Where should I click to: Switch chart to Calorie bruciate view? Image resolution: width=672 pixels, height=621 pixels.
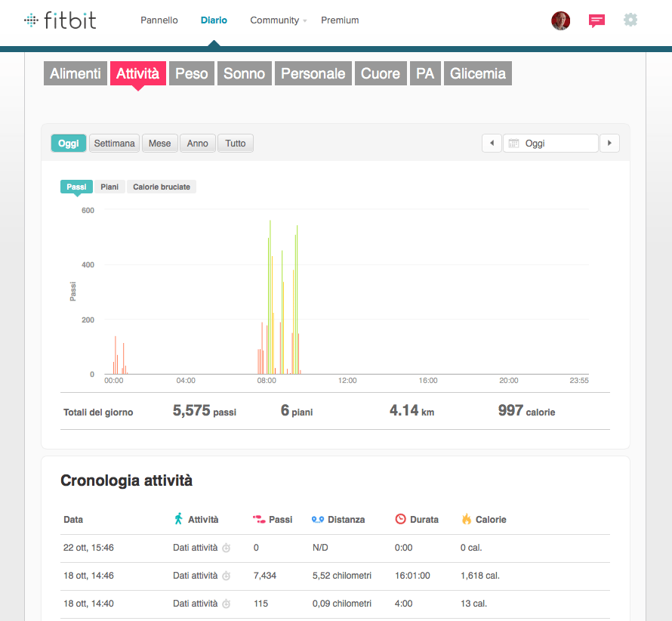(x=162, y=187)
